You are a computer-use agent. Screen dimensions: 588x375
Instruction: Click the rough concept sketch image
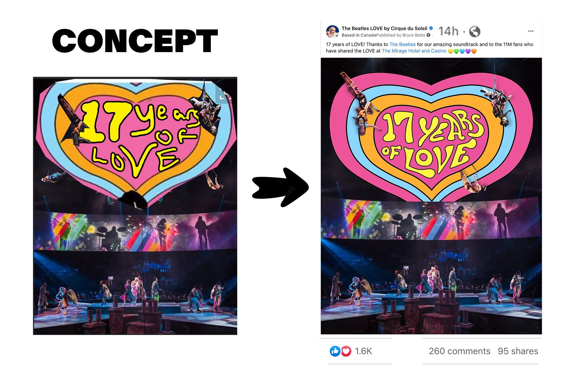pos(135,206)
